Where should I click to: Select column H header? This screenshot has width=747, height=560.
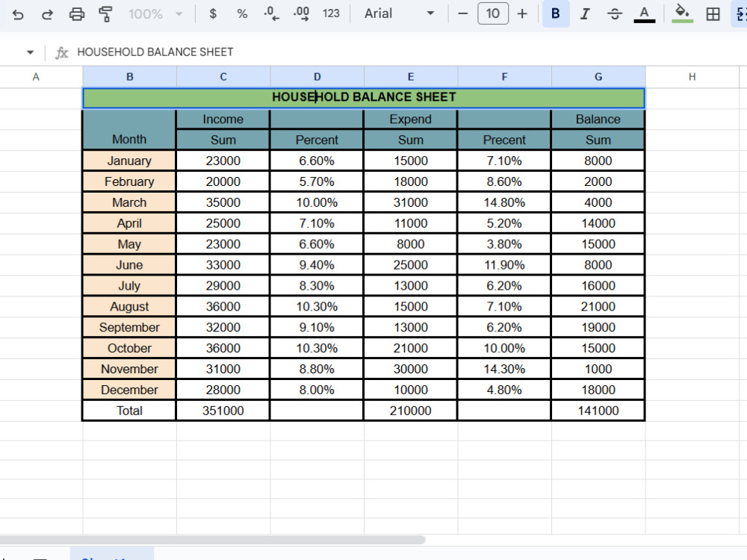(x=692, y=77)
